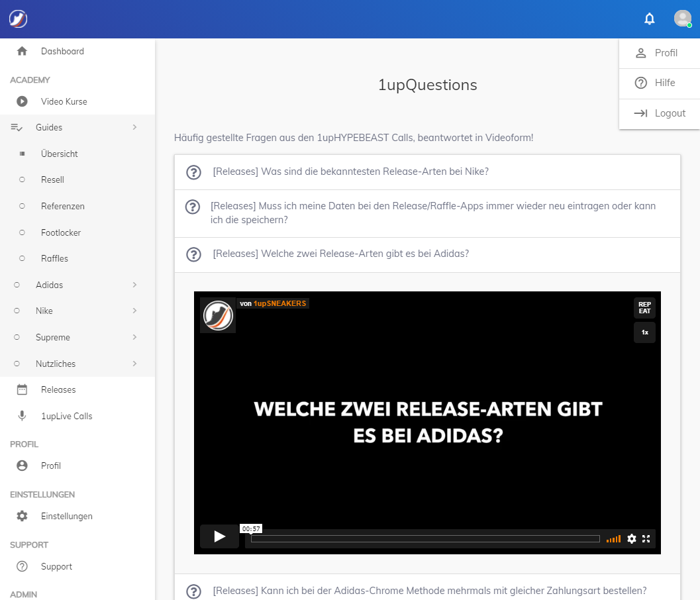The height and width of the screenshot is (600, 700).
Task: Click the video title frame
Action: [428, 423]
